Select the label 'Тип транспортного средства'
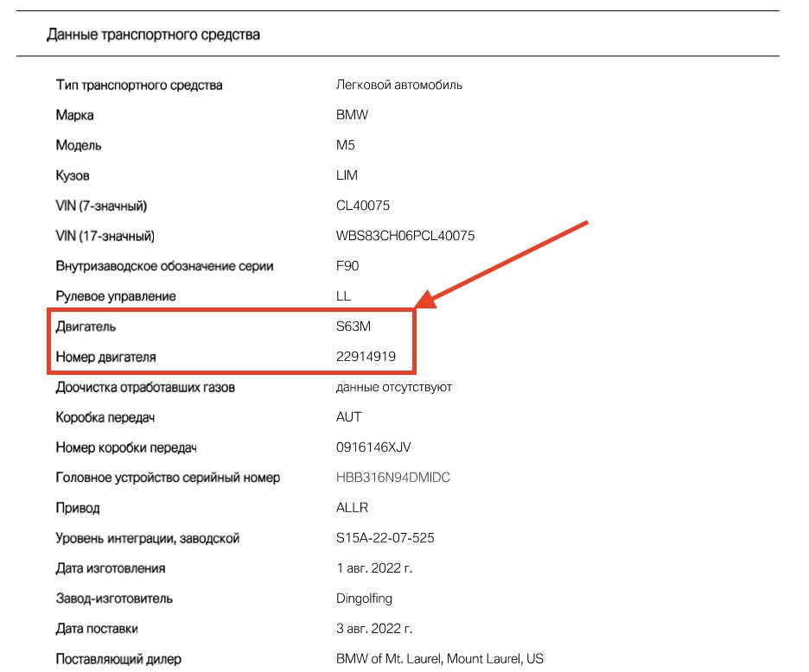 click(x=139, y=86)
